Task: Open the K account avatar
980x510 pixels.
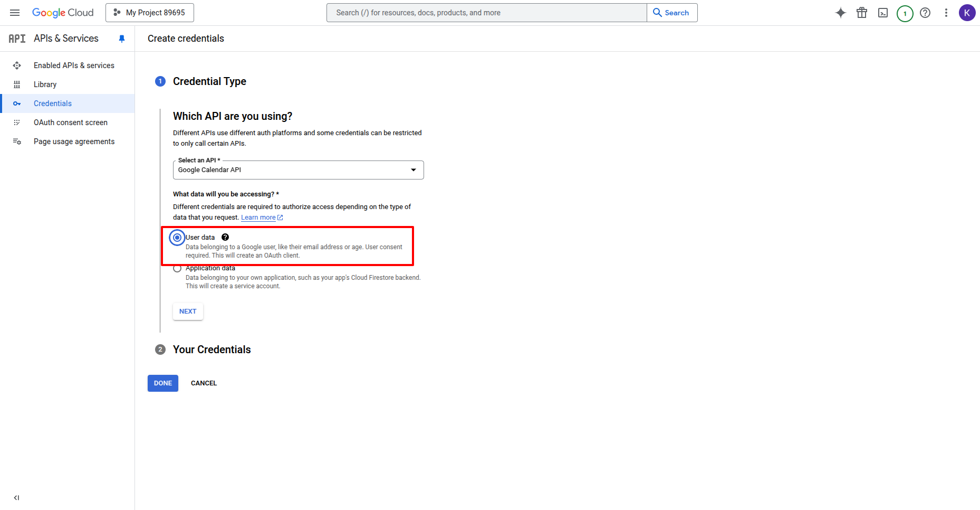Action: pos(967,13)
